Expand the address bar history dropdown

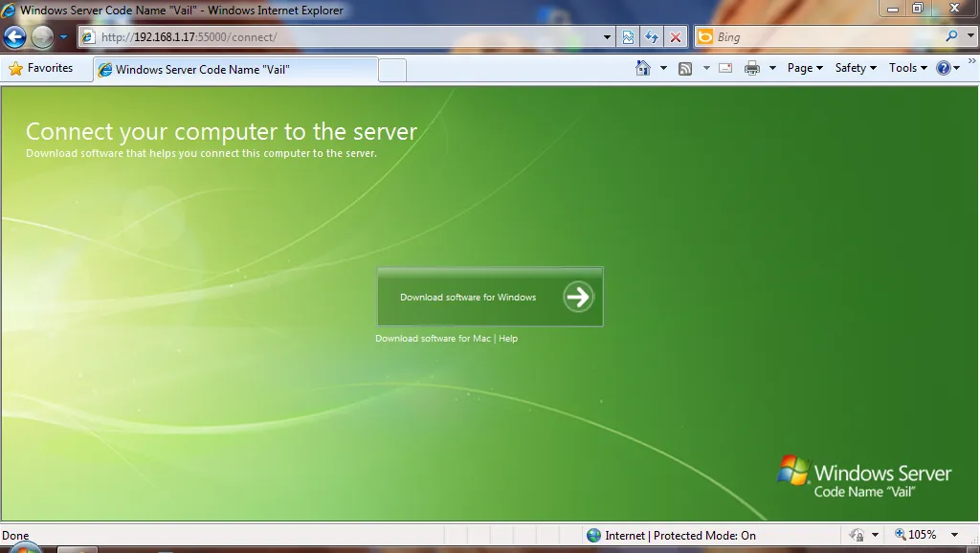(606, 37)
